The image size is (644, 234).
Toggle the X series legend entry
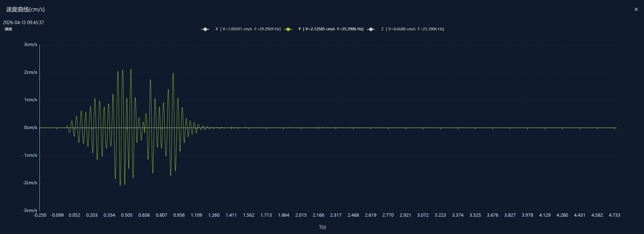pos(241,29)
